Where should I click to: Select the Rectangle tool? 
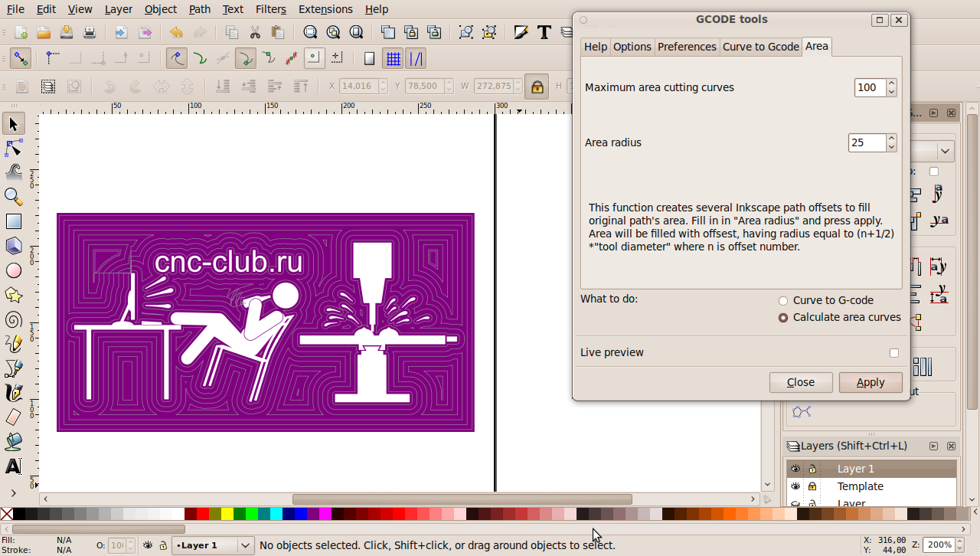(x=14, y=221)
